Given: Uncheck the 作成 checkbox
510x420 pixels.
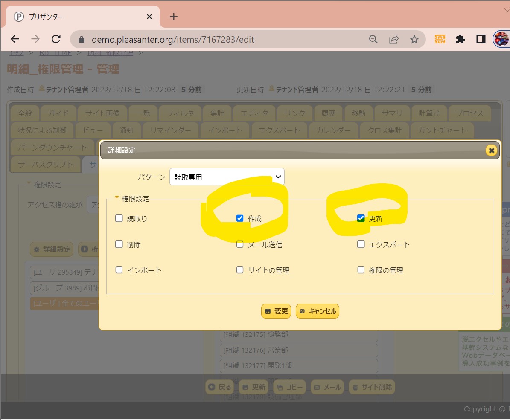Looking at the screenshot, I should 240,219.
